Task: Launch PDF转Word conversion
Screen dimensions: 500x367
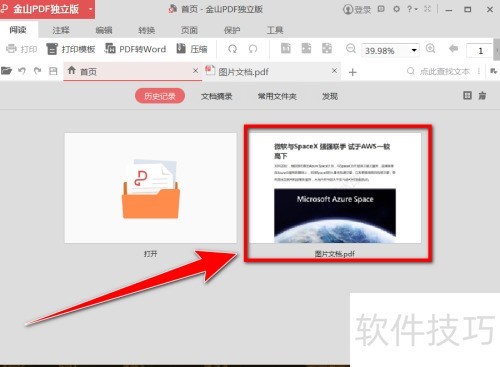Action: click(x=135, y=49)
